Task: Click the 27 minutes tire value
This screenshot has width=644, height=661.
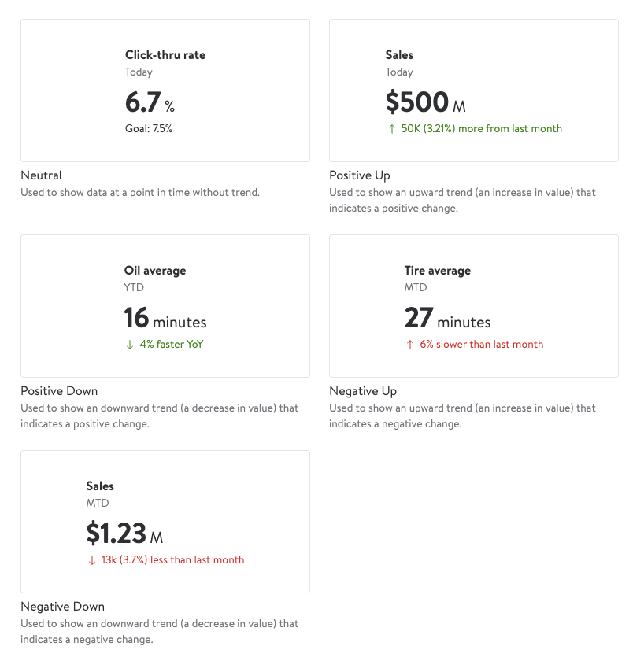Action: click(447, 319)
